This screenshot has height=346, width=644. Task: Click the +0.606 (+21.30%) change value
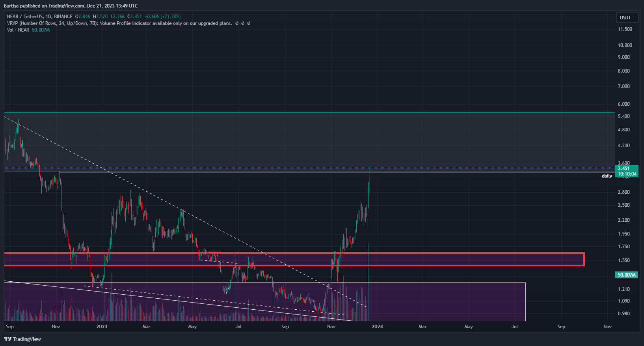(162, 17)
